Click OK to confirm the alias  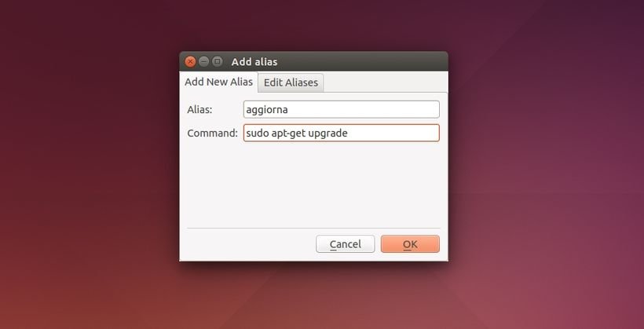pyautogui.click(x=410, y=244)
